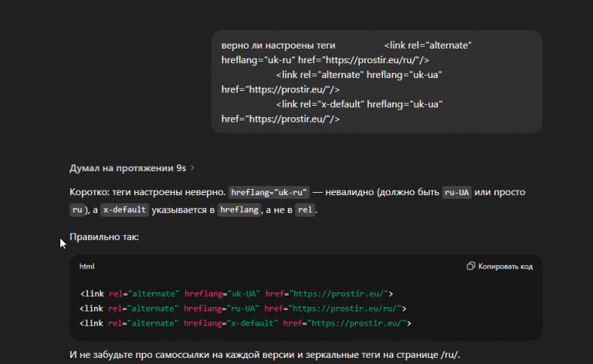The width and height of the screenshot is (593, 364).
Task: Select the inline "ru-UA" code chip
Action: (x=456, y=192)
